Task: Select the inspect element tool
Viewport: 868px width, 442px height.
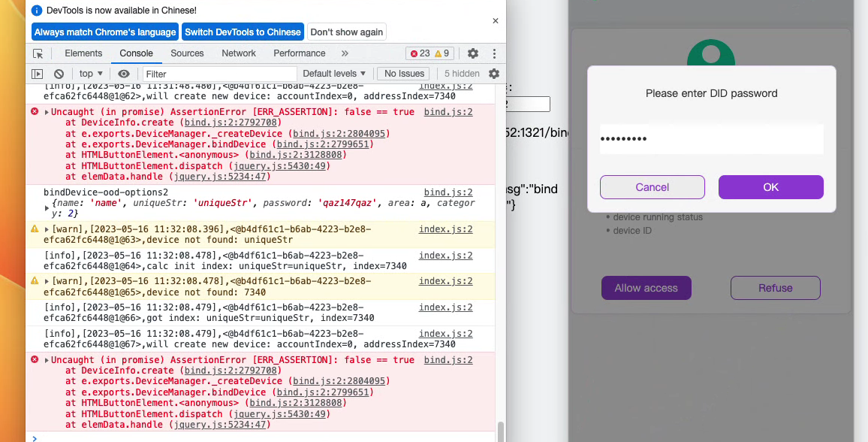Action: point(38,53)
